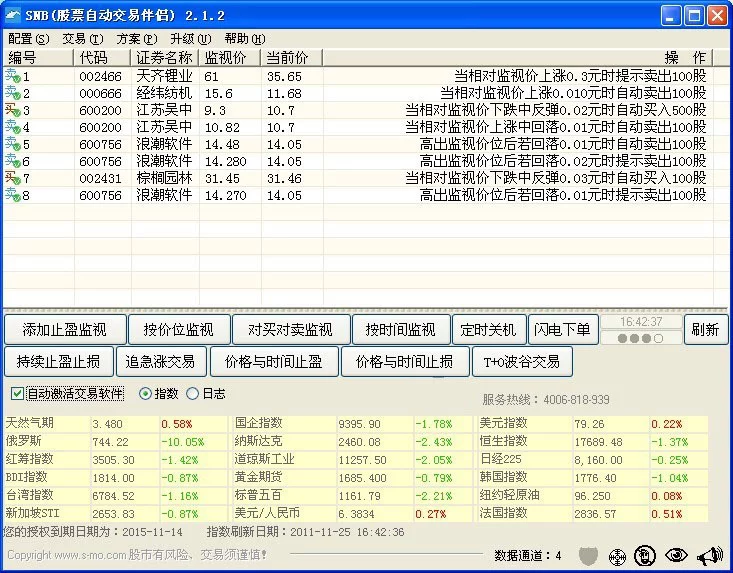Click 追急涨交易 button
Image resolution: width=733 pixels, height=573 pixels.
coord(161,361)
